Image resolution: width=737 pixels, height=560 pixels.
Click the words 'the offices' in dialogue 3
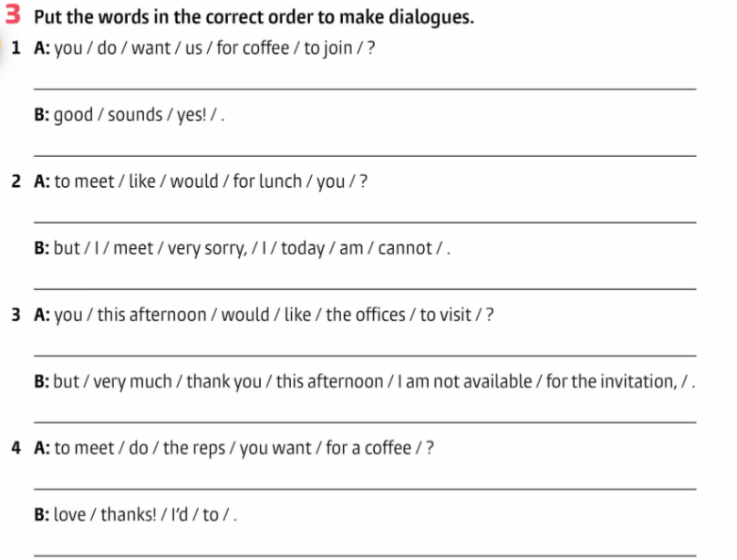(365, 315)
